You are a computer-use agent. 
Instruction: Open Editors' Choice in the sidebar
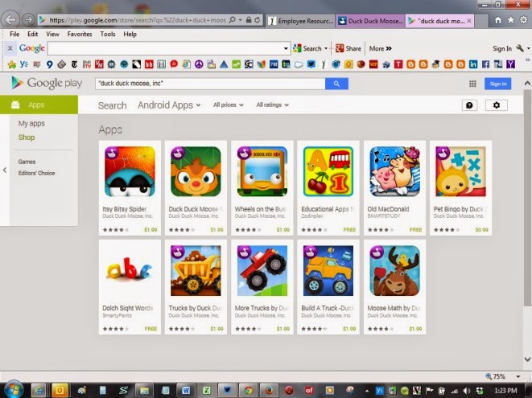(37, 173)
